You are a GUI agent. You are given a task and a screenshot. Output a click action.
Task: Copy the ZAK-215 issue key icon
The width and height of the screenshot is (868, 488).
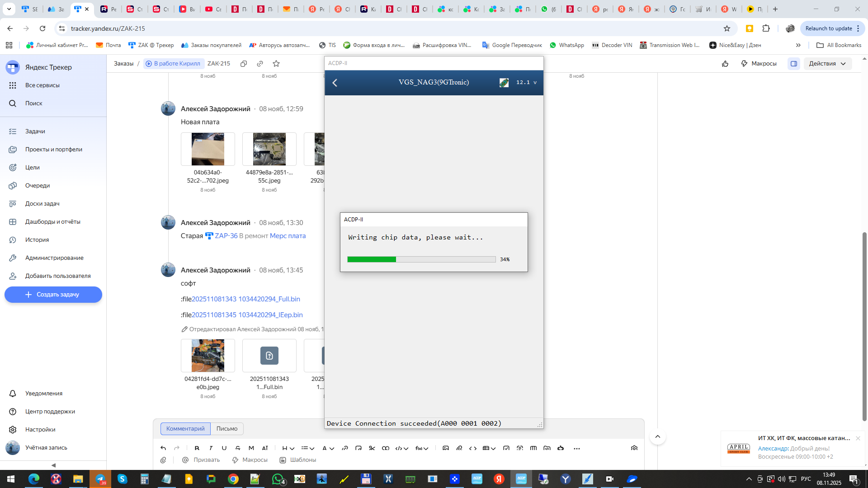[x=244, y=64]
